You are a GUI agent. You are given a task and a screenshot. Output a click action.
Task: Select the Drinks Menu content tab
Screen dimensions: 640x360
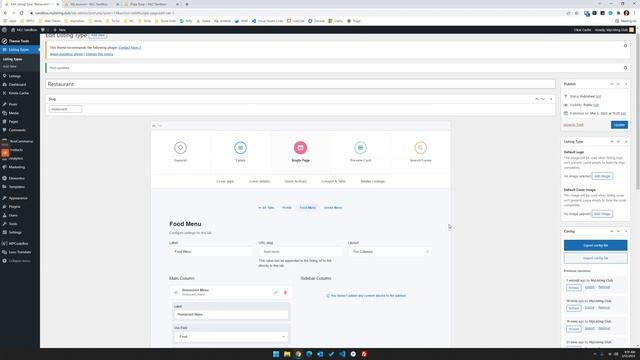(x=333, y=208)
